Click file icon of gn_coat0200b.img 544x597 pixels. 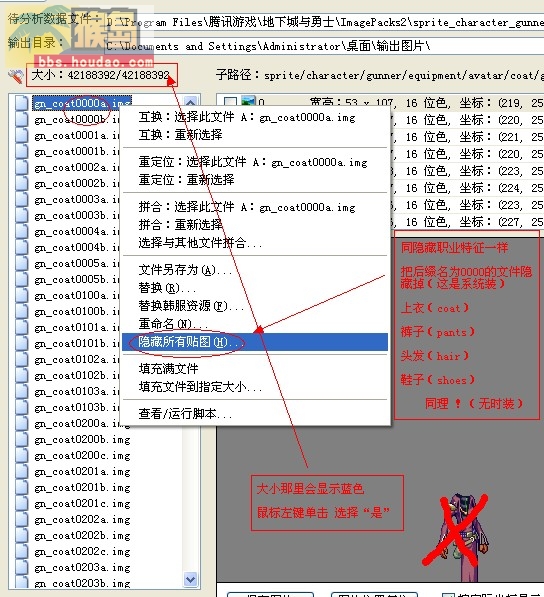click(x=21, y=439)
